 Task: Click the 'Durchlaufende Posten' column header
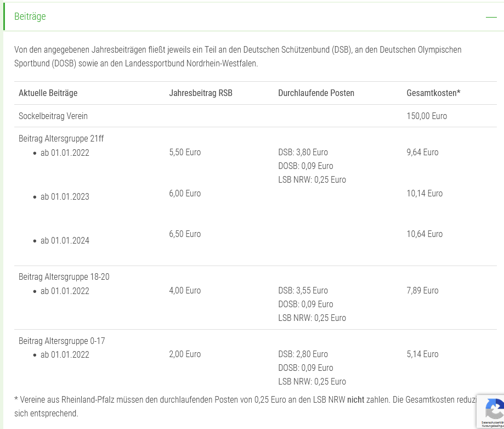coord(316,93)
